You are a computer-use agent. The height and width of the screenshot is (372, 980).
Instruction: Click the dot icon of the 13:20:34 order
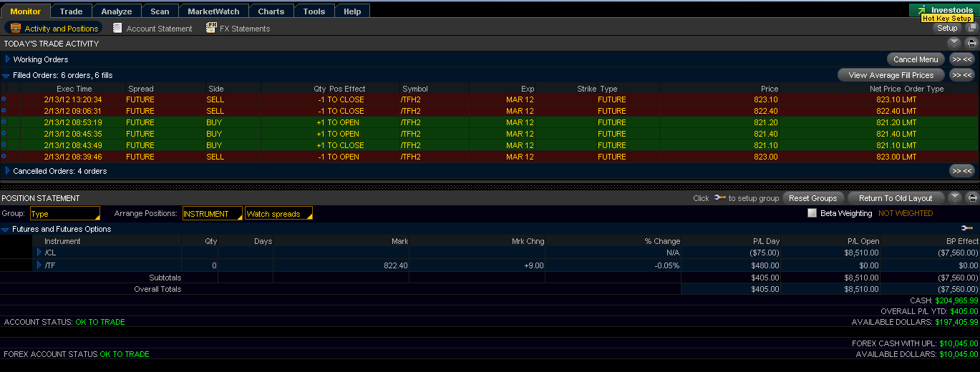pyautogui.click(x=4, y=99)
